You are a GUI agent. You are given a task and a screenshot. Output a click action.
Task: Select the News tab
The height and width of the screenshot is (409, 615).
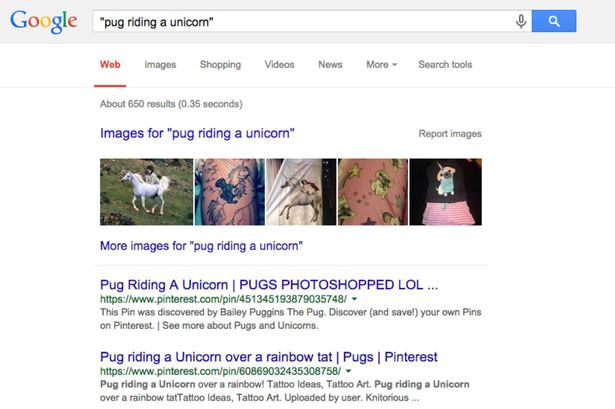[x=330, y=65]
